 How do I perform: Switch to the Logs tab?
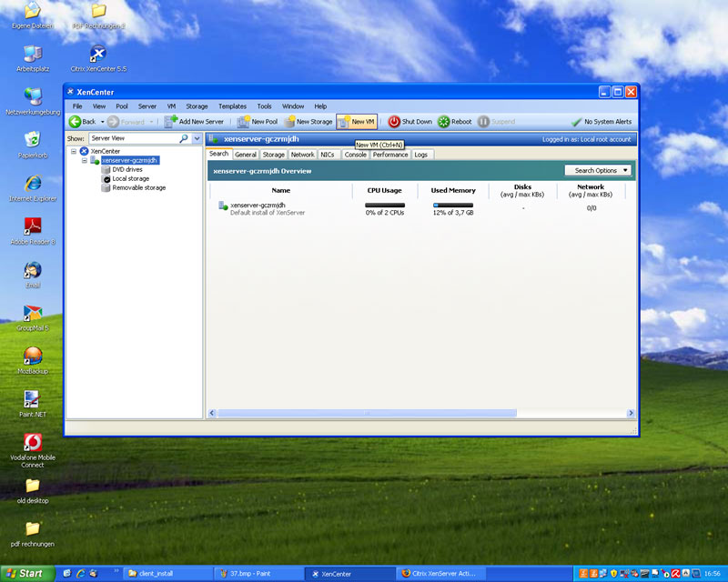421,155
